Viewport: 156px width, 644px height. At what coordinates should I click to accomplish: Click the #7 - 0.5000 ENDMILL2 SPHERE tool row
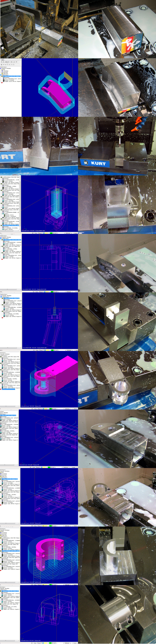point(11,212)
